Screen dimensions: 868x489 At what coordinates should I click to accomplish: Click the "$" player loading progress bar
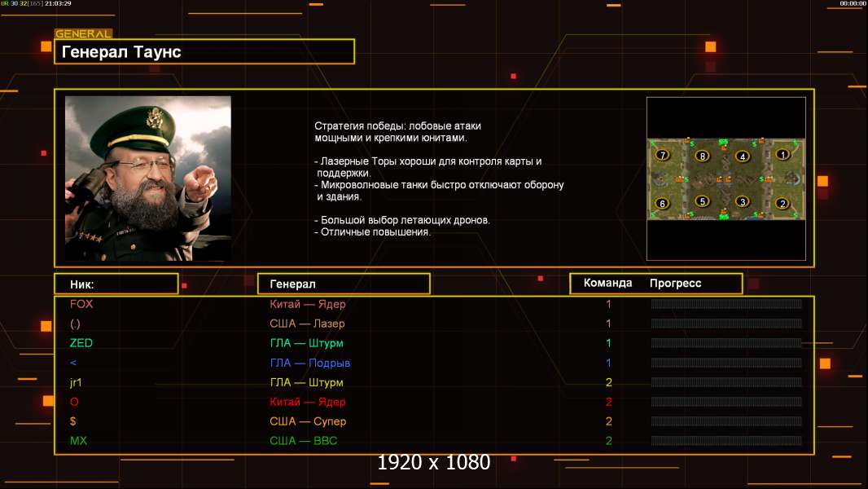[726, 421]
